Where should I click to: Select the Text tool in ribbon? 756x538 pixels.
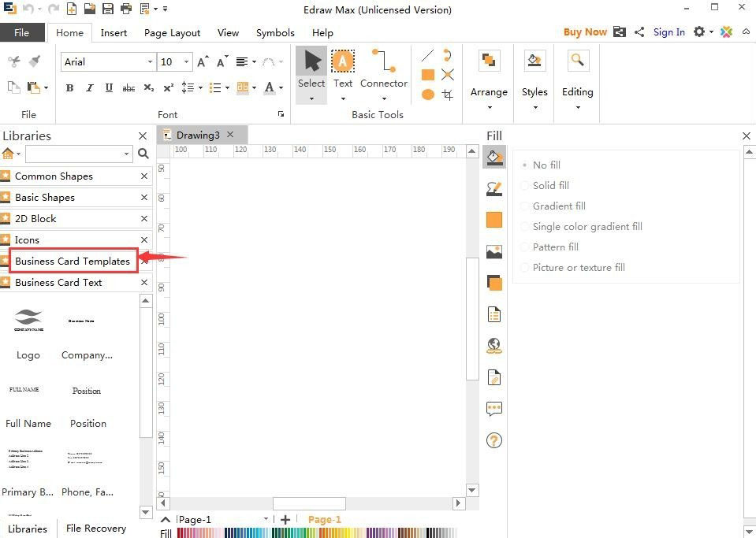click(343, 71)
